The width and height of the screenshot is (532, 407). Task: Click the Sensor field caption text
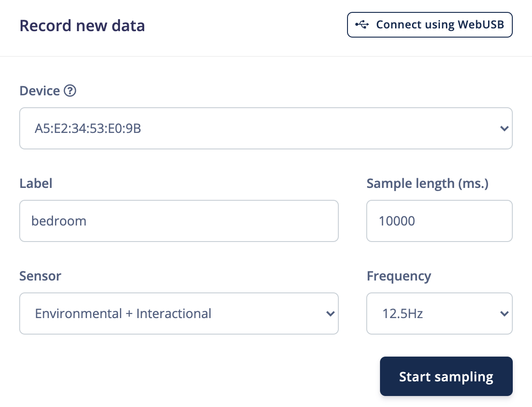point(40,276)
